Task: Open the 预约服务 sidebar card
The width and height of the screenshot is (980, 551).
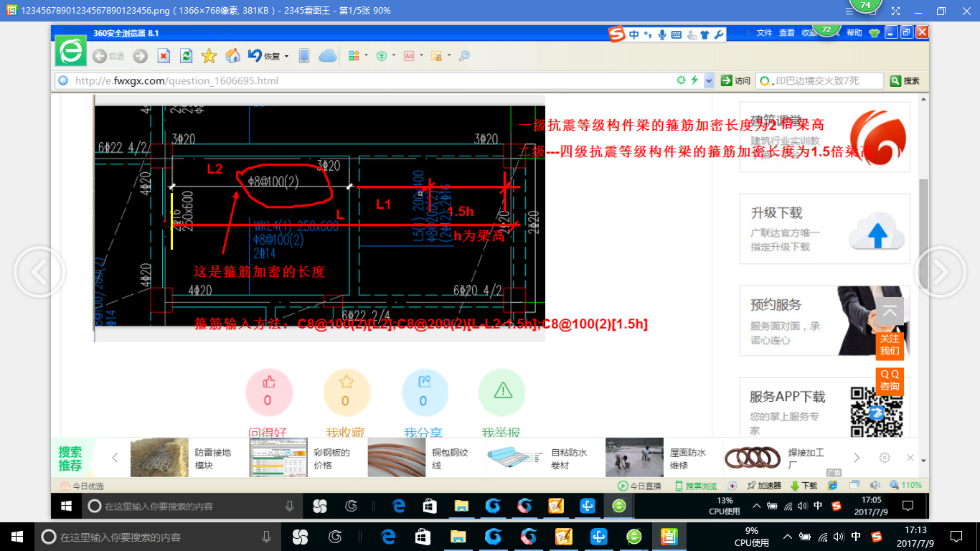Action: tap(825, 321)
